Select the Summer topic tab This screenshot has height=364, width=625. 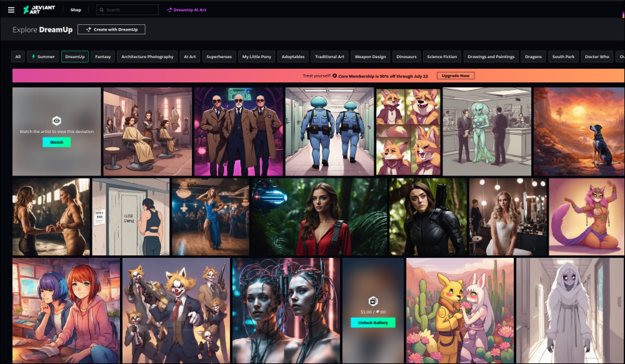(x=43, y=57)
